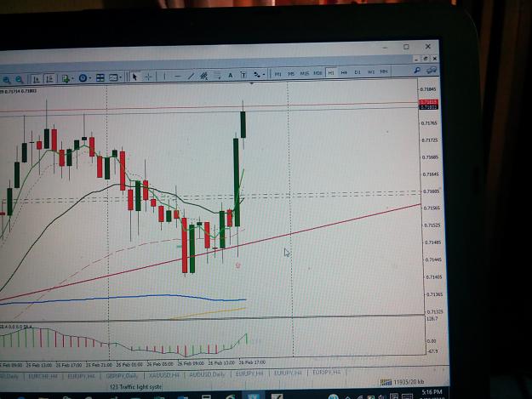Click '11935/20 kb' traffic status

(409, 382)
